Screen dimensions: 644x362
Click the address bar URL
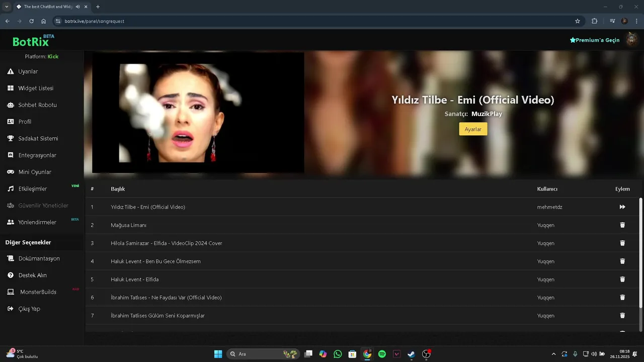(95, 21)
